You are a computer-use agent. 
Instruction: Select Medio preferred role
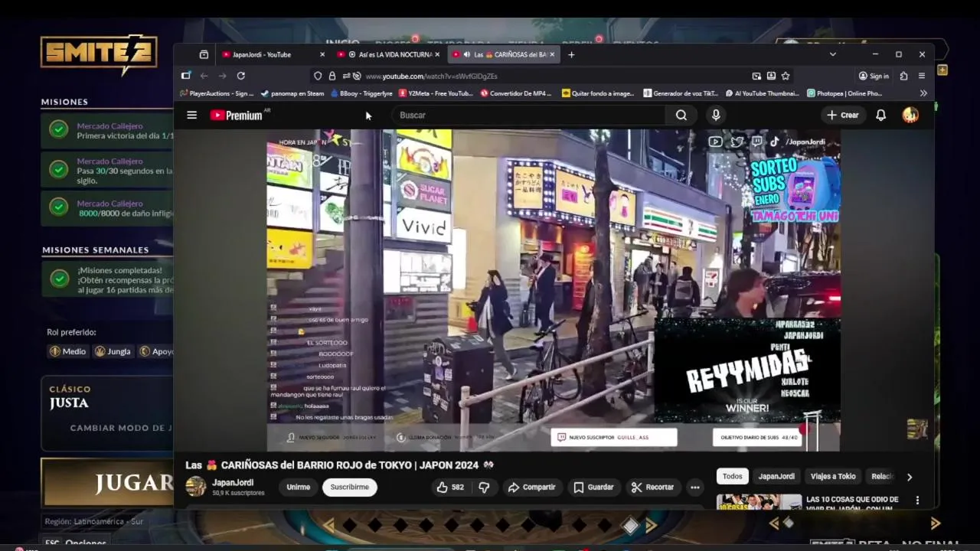[67, 351]
